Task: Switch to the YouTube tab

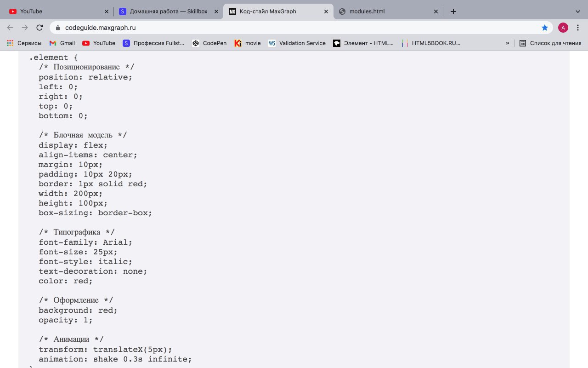Action: pyautogui.click(x=57, y=11)
